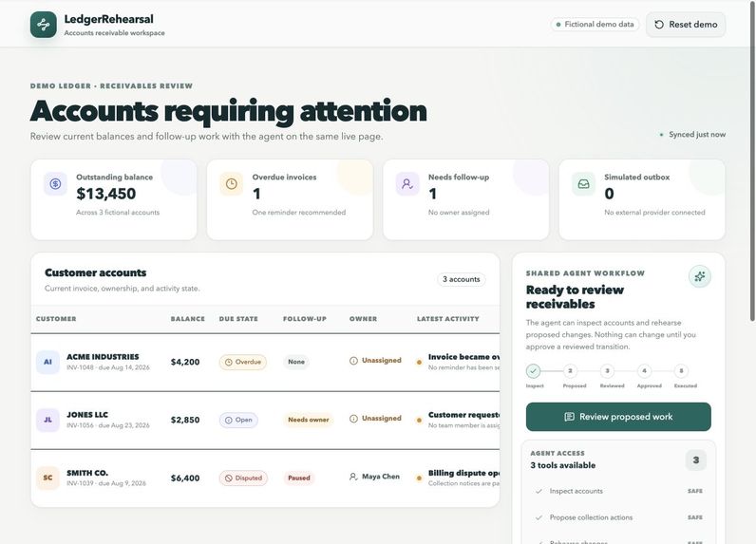Click the Fictional demo data badge
Viewport: 756px width, 544px height.
[x=595, y=24]
